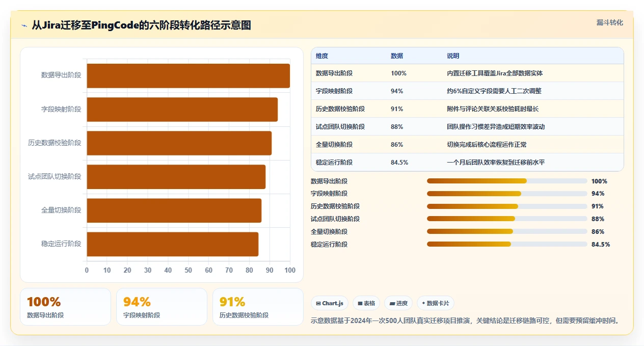Click the 试点团队切换阶段 chart bar

pos(176,177)
